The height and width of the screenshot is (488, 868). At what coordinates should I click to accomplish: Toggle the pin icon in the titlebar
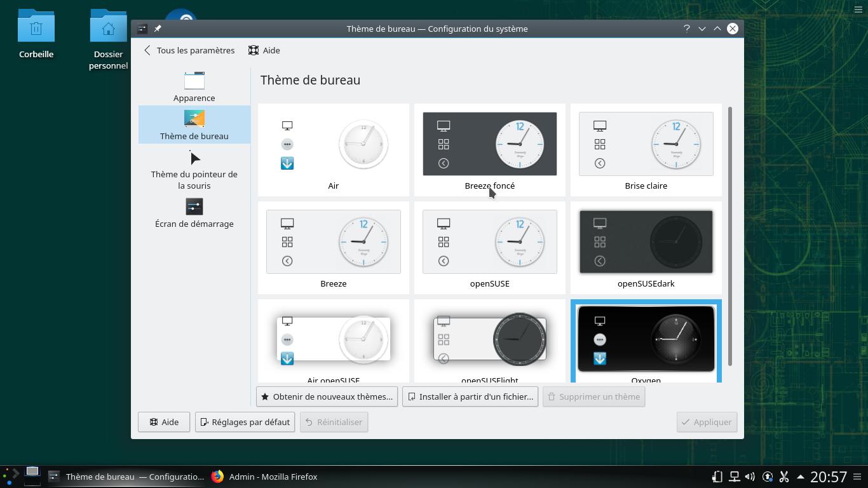pyautogui.click(x=158, y=29)
